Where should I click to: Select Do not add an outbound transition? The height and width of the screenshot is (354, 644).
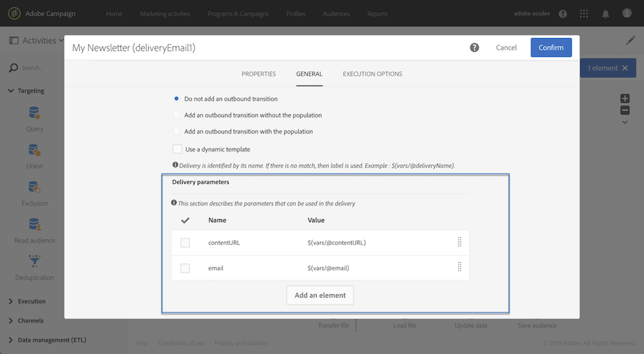click(176, 99)
